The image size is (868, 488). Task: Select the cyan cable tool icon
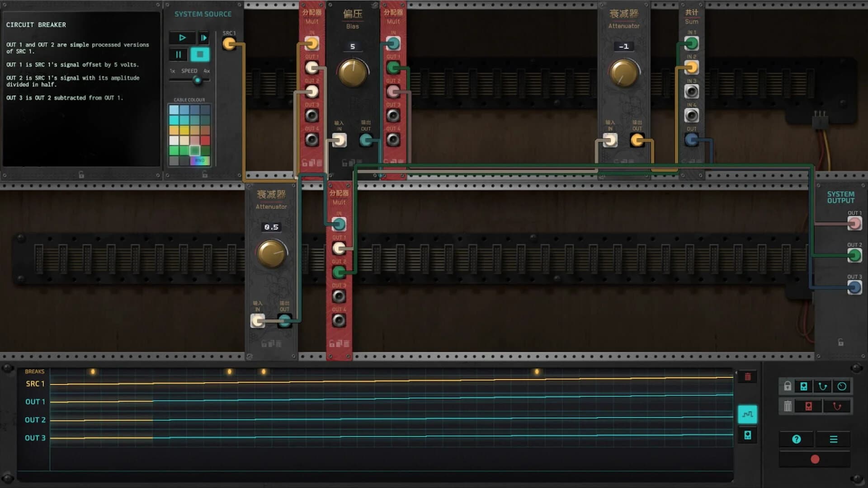pyautogui.click(x=822, y=386)
